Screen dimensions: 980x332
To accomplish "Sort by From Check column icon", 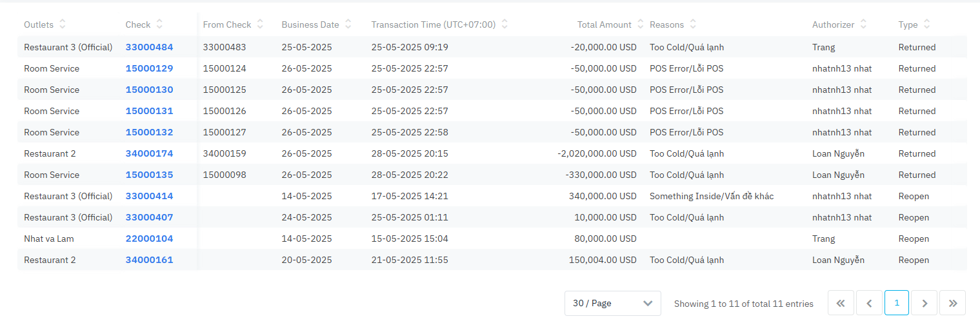I will (260, 24).
